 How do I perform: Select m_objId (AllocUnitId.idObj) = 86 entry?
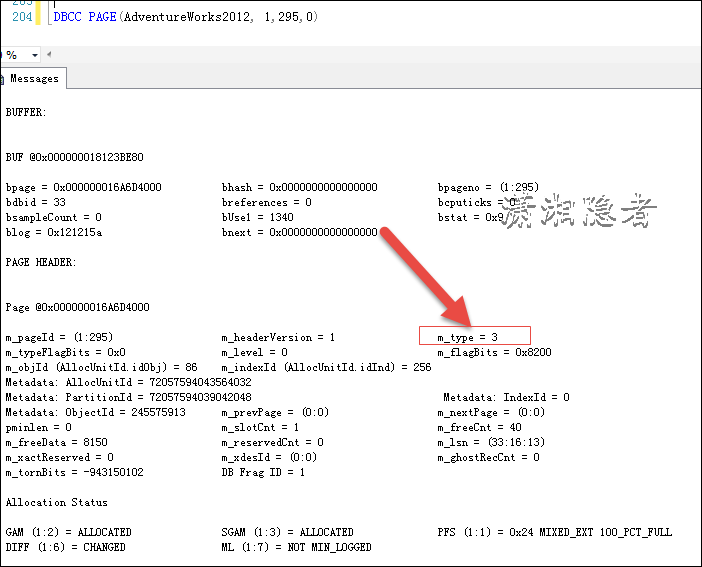click(101, 367)
